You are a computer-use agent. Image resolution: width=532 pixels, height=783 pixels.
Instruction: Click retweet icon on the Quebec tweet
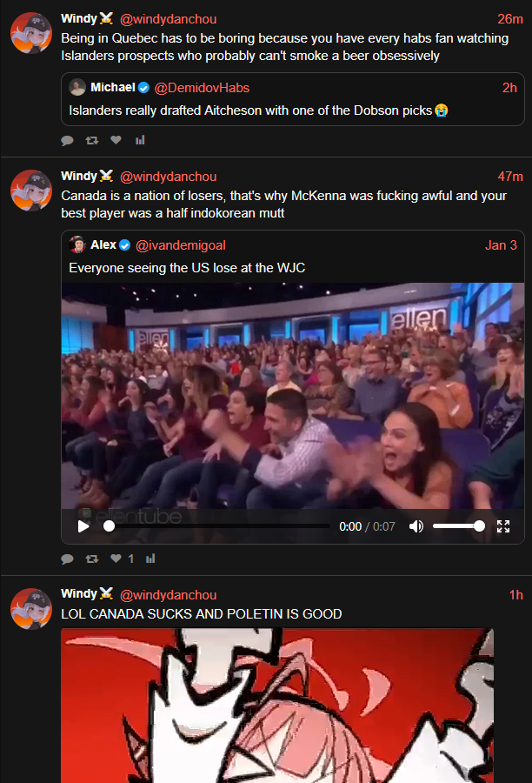click(x=92, y=140)
